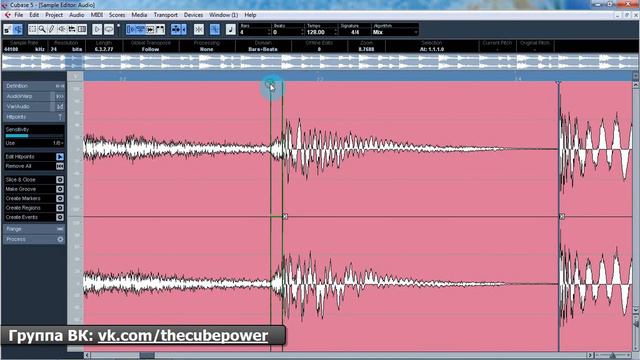640x360 pixels.
Task: Select the Draw pencil tool
Action: 51,29
